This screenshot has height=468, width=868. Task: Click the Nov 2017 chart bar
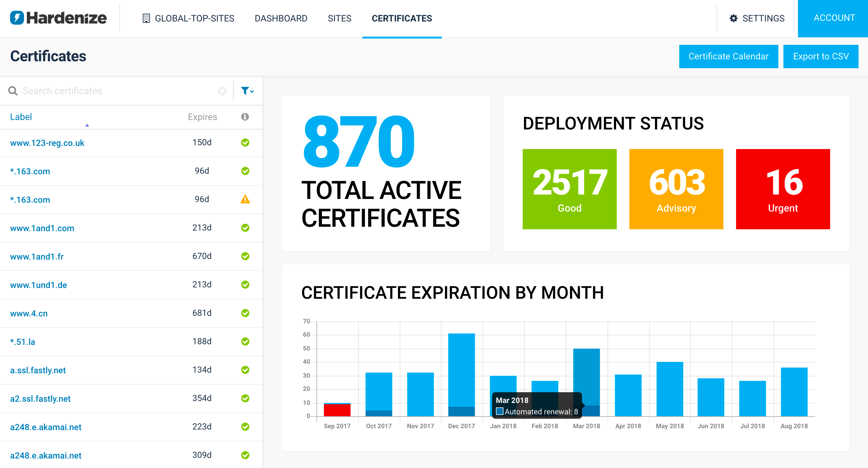click(x=420, y=394)
